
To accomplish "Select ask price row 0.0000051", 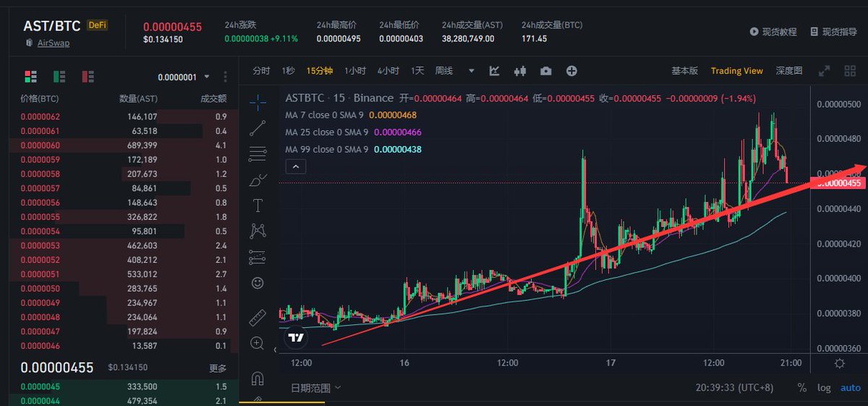I will [124, 274].
